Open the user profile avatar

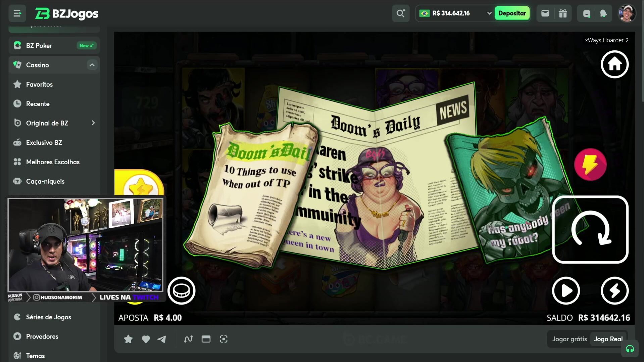click(627, 13)
